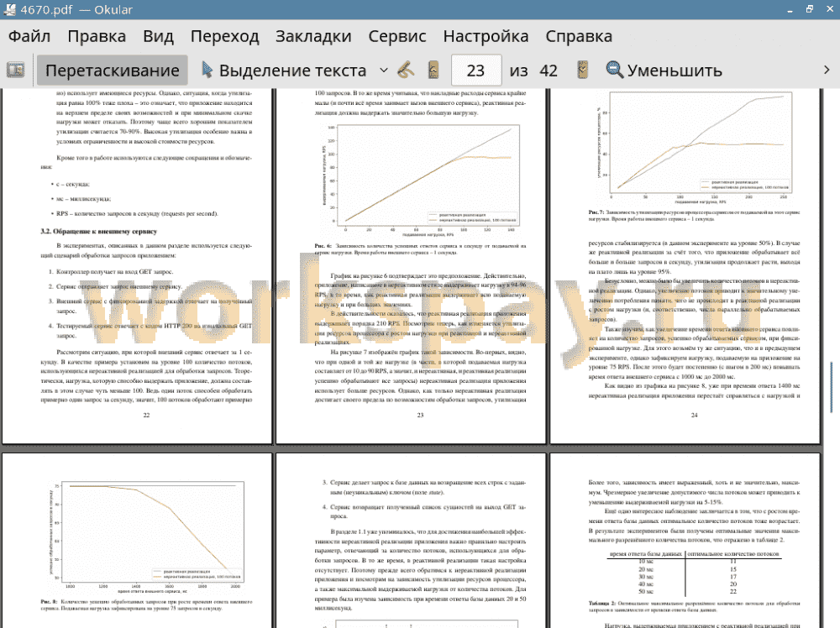Click the heading "3.2. Обращение к внешнему сервису"
The image size is (840, 628).
pyautogui.click(x=98, y=232)
